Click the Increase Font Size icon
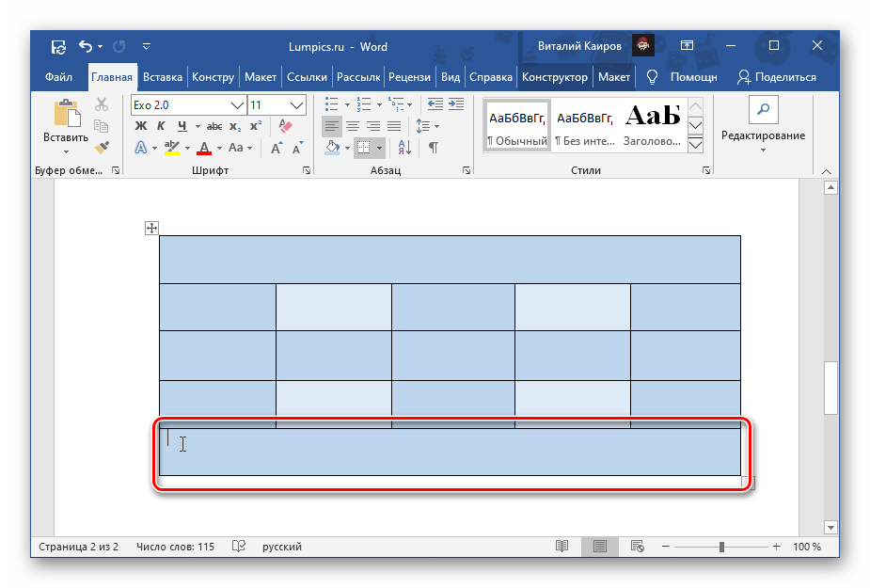Viewport: 870px width, 588px height. (x=277, y=148)
